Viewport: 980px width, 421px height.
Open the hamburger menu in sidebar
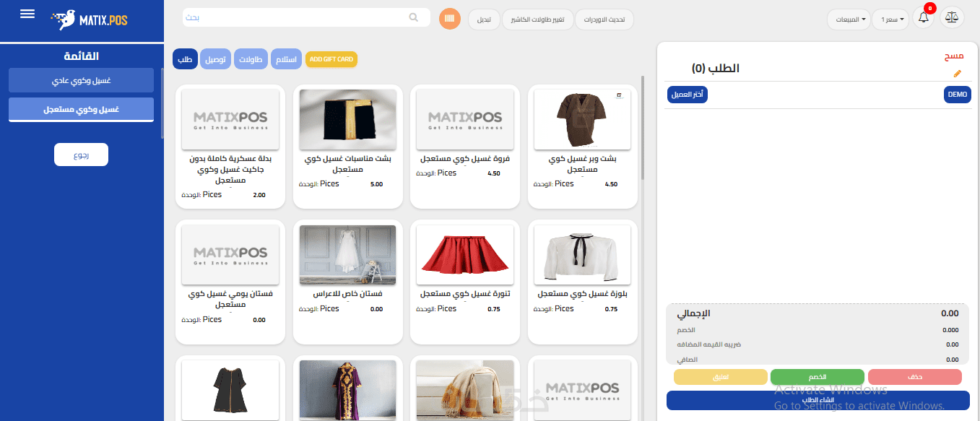click(27, 14)
